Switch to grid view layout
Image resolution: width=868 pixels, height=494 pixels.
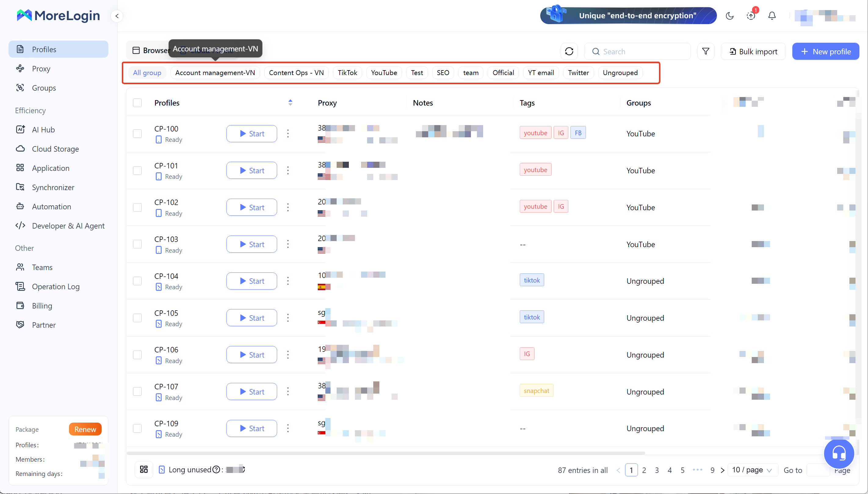(x=144, y=469)
